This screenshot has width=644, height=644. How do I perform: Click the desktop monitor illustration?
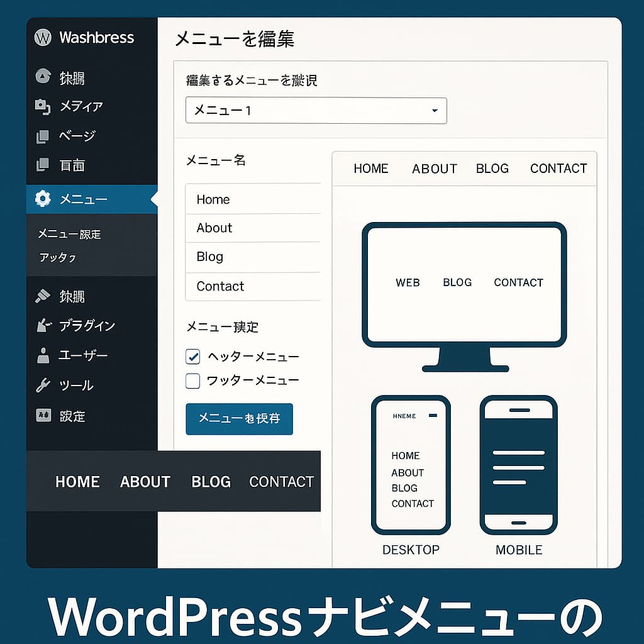464,297
